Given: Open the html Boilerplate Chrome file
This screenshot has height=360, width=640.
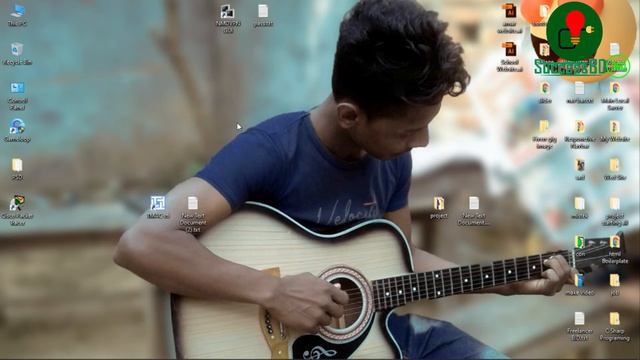Looking at the screenshot, I should tap(615, 250).
